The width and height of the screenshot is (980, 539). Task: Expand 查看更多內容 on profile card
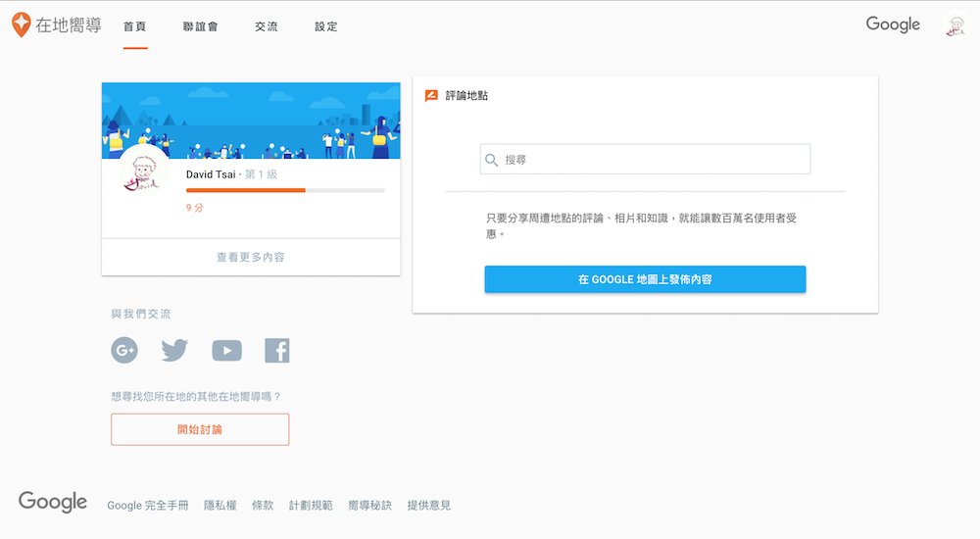[x=251, y=257]
